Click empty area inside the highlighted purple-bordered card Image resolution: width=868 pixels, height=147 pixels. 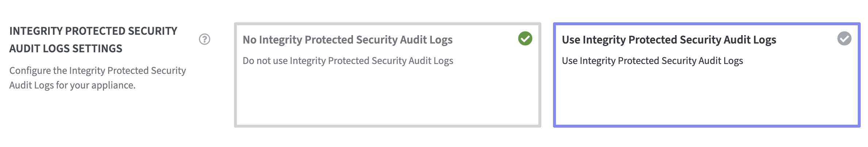point(706,99)
